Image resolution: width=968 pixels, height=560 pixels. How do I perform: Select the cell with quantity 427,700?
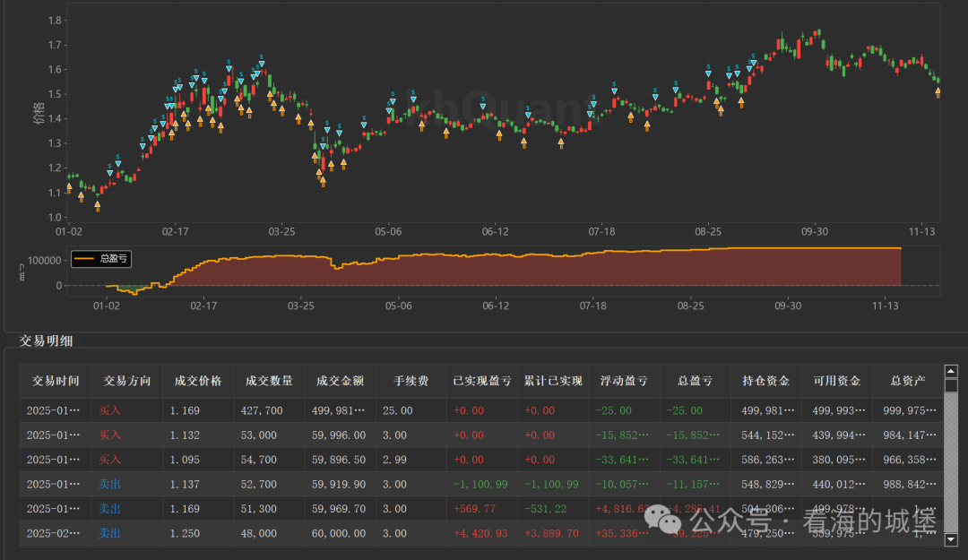tap(269, 410)
